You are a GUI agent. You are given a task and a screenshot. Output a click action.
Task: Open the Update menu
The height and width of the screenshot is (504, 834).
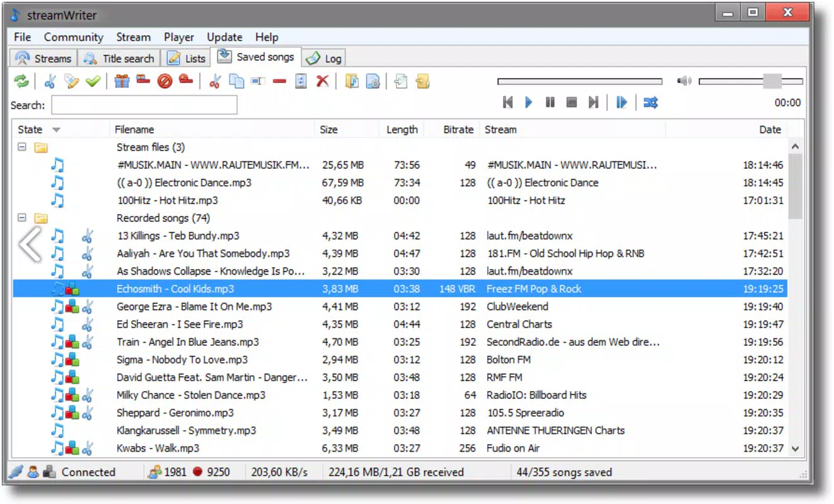[224, 37]
